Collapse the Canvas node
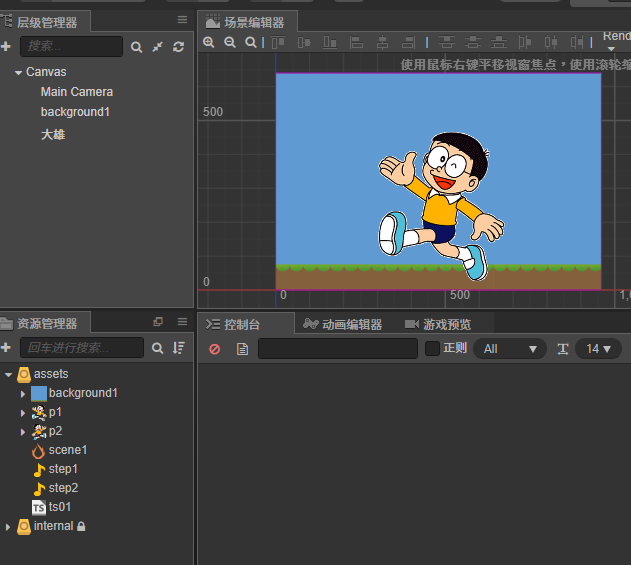The image size is (631, 565). coord(18,73)
